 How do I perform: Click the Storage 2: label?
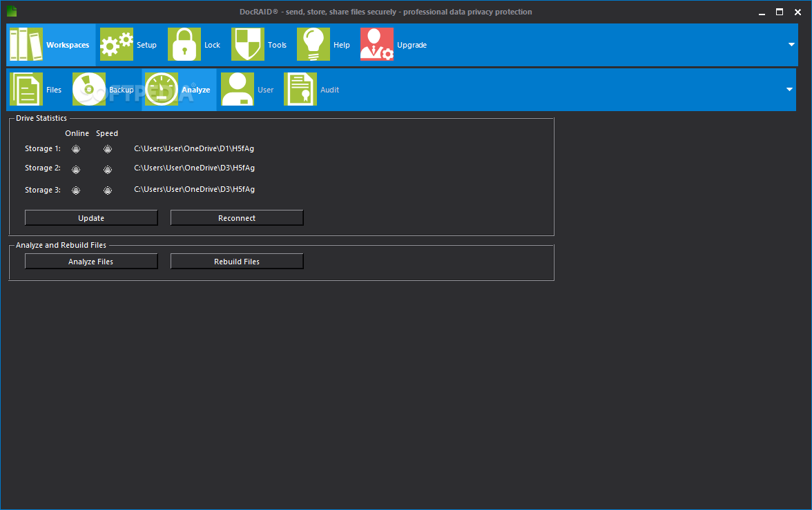point(43,168)
